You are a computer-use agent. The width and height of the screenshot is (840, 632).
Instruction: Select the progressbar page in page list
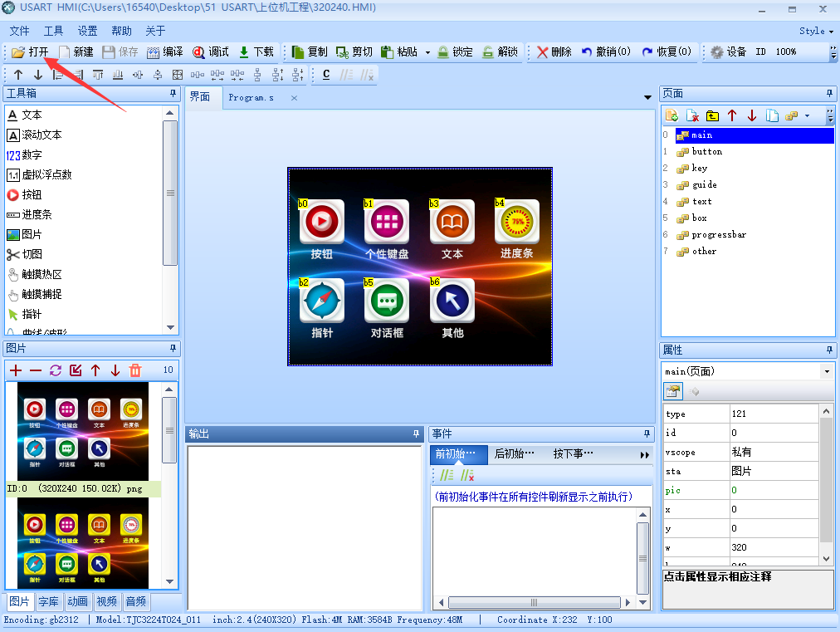718,235
